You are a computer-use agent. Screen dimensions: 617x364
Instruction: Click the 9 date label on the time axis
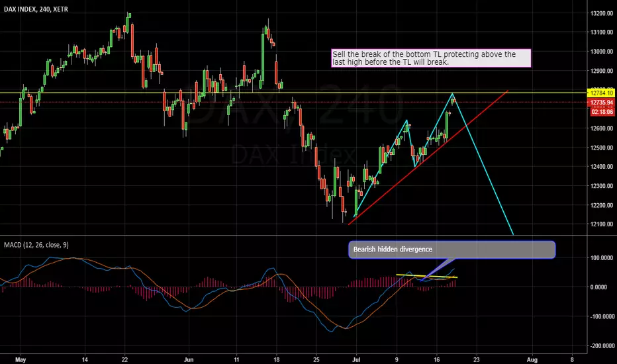397,359
